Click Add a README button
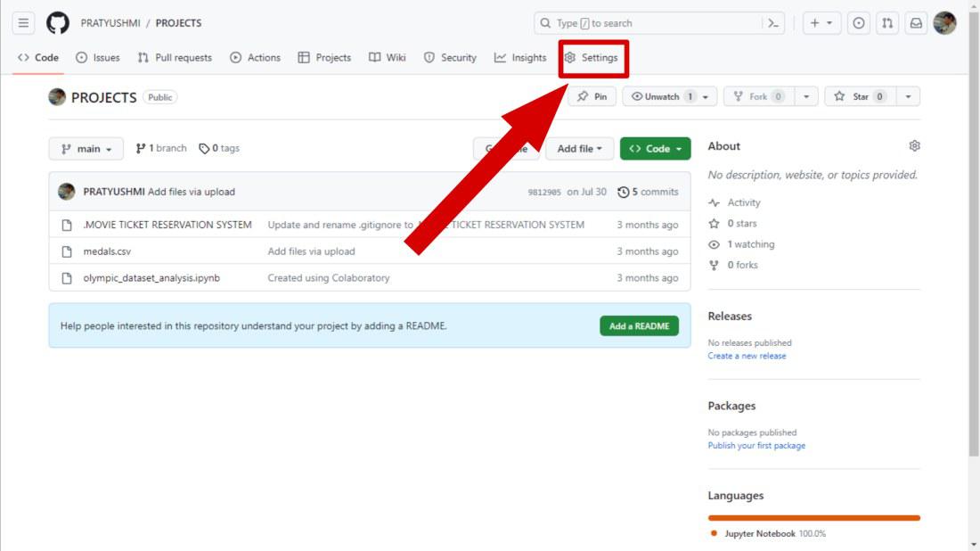Image resolution: width=980 pixels, height=551 pixels. point(639,325)
